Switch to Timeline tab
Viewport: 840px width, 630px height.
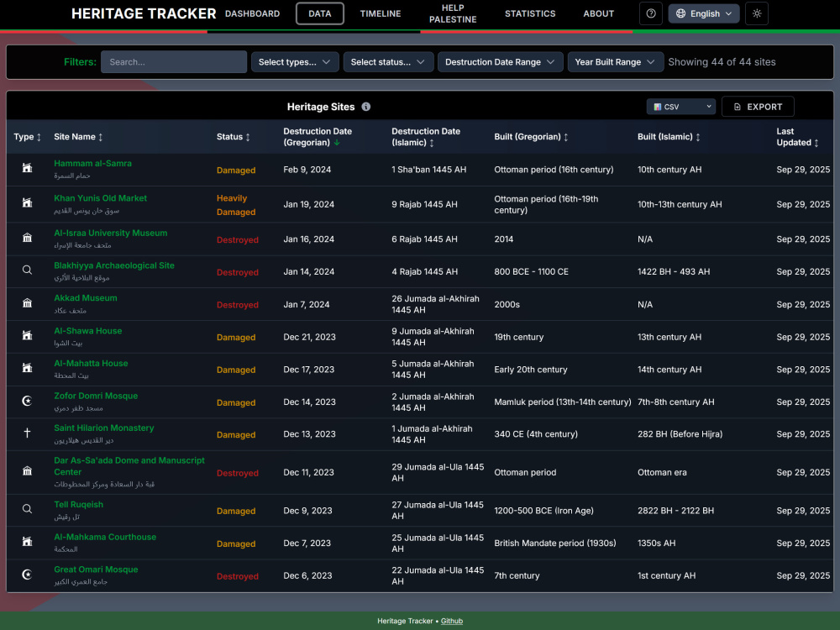tap(381, 13)
